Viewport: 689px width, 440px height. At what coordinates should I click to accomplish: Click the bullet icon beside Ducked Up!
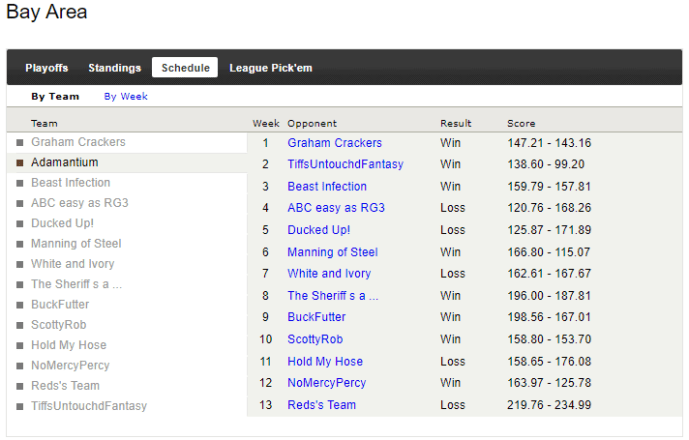click(19, 224)
